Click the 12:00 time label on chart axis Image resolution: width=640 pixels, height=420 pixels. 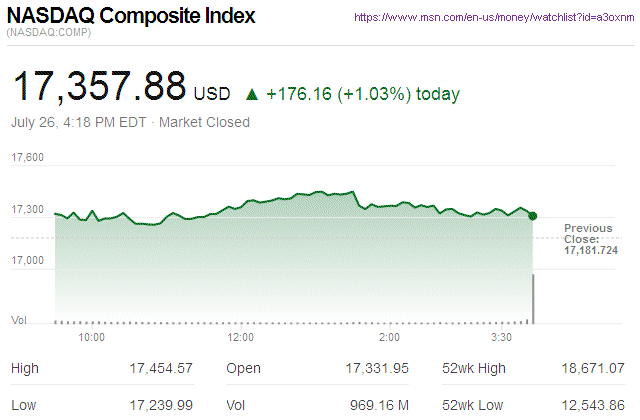tap(241, 337)
